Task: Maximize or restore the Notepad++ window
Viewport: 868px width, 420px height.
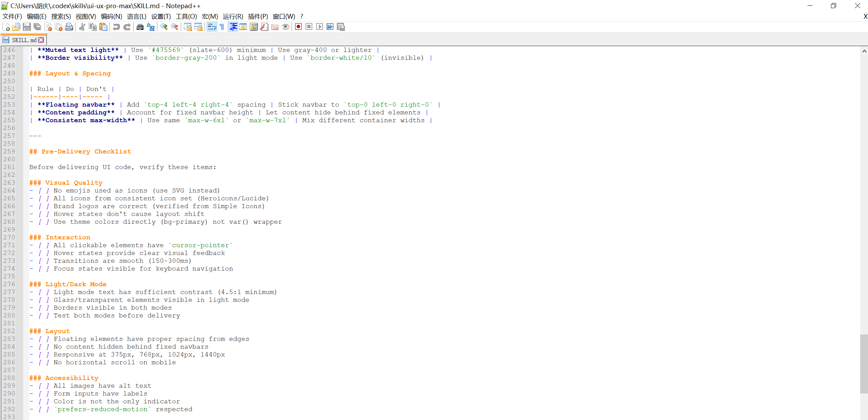Action: click(x=833, y=6)
